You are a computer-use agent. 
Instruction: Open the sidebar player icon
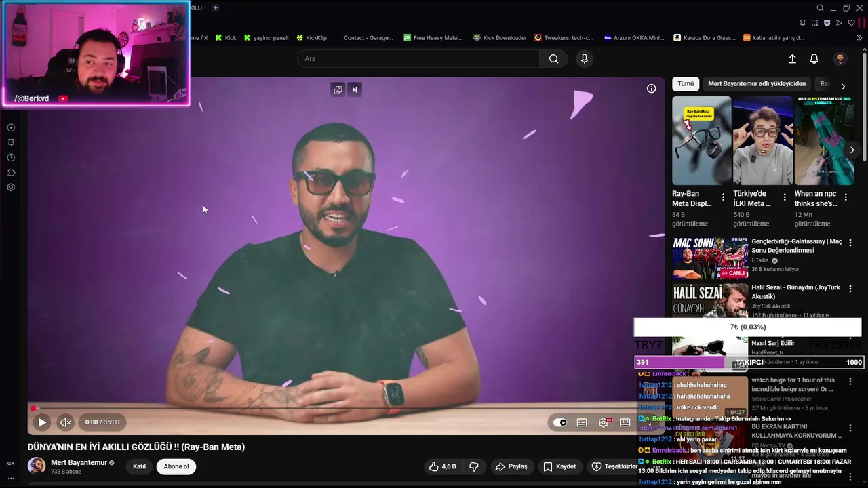pyautogui.click(x=11, y=127)
